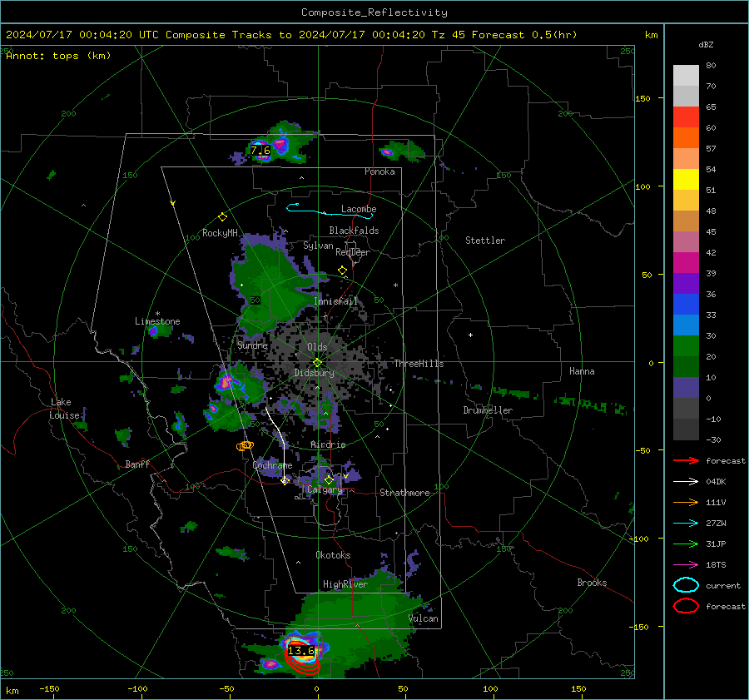Click the yellow diamond marker near RockyMH

[x=222, y=217]
